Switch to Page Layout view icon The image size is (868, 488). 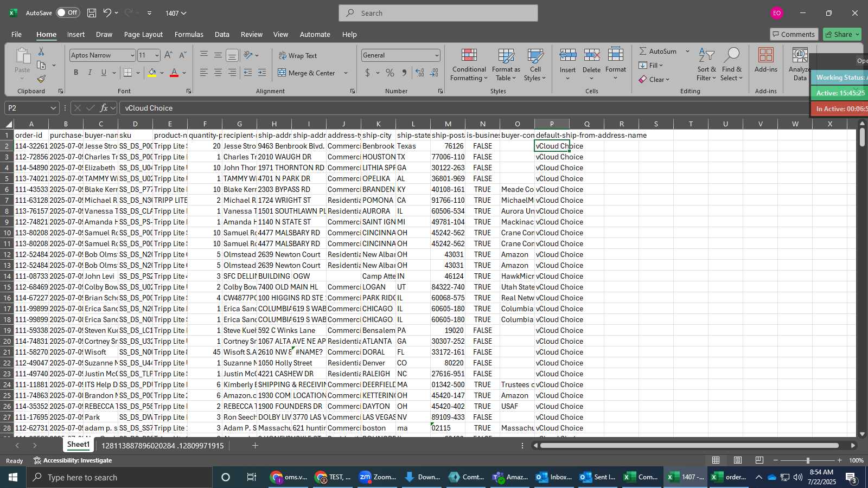coord(738,460)
